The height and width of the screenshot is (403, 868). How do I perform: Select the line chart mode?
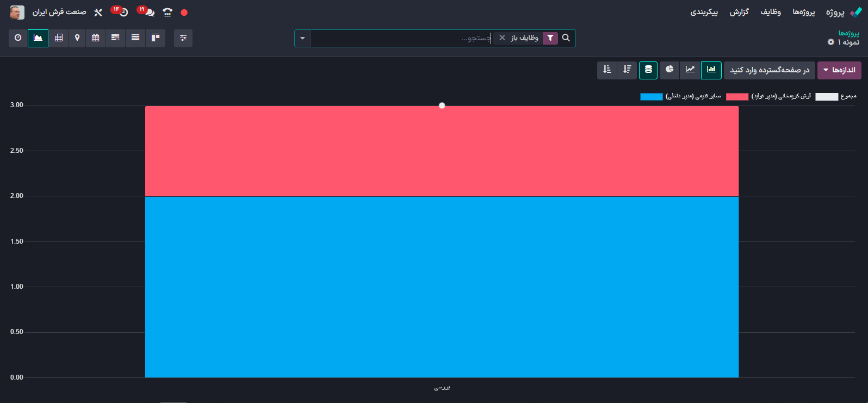[690, 70]
